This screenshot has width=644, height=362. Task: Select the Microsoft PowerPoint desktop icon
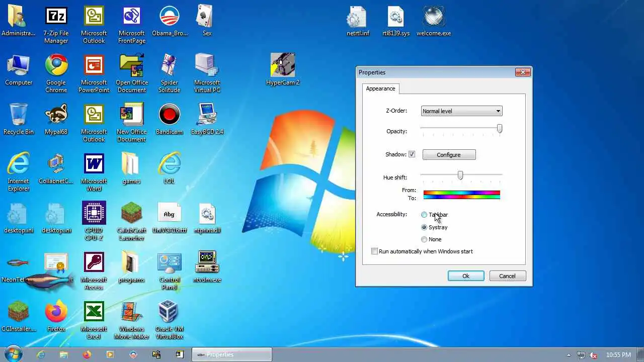[94, 74]
